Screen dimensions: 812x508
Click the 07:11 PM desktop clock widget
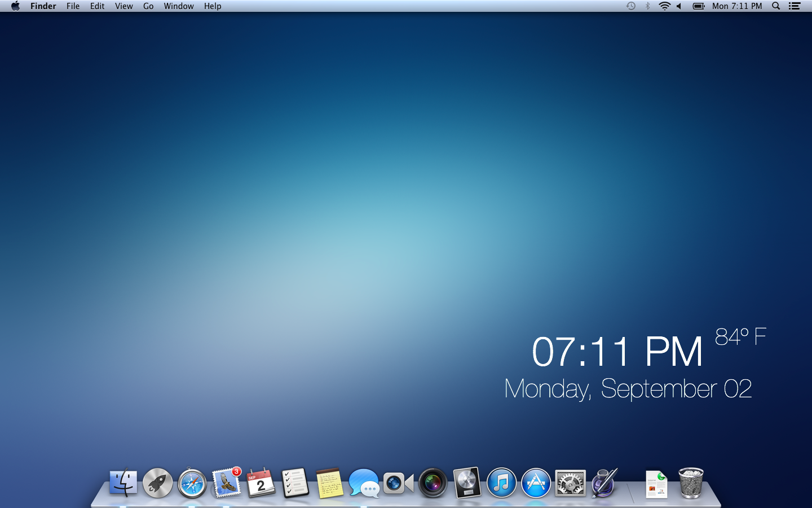[617, 352]
